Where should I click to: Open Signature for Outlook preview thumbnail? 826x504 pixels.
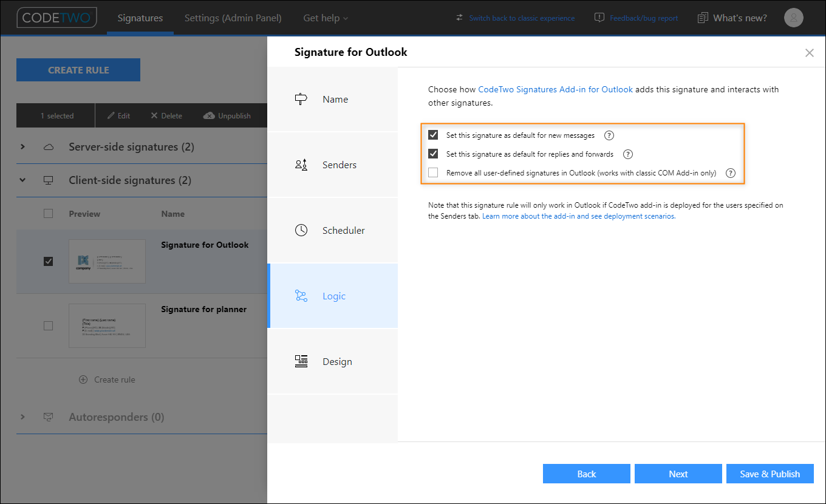(108, 261)
